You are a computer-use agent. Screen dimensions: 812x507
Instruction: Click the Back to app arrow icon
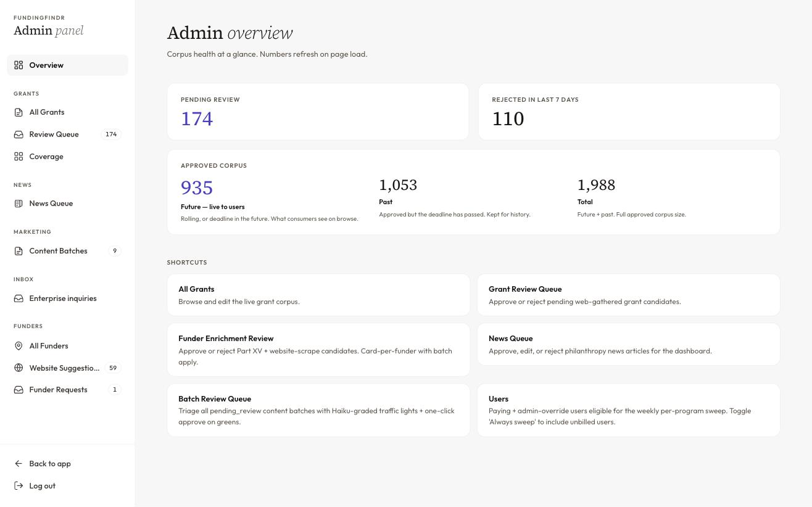19,464
